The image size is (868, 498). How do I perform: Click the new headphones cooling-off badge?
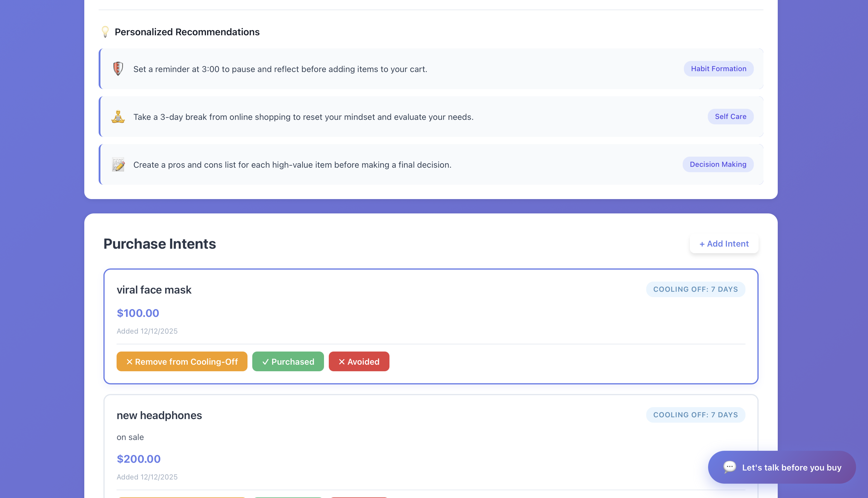click(x=695, y=415)
